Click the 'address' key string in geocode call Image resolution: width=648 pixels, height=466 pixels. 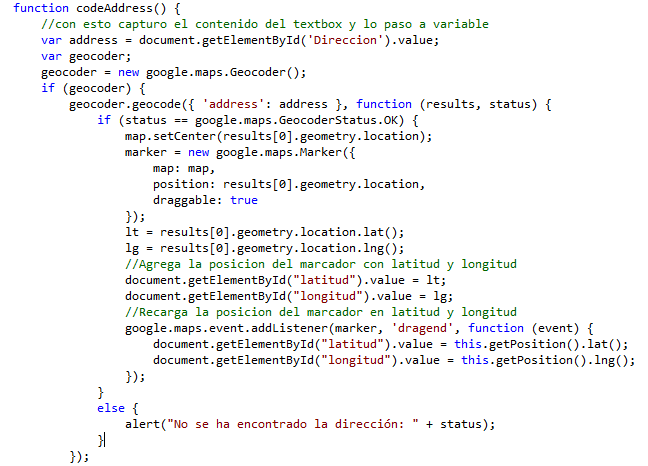(233, 105)
